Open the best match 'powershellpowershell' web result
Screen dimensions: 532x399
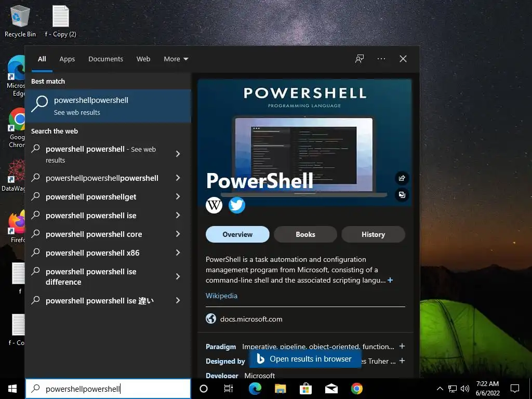[x=108, y=106]
